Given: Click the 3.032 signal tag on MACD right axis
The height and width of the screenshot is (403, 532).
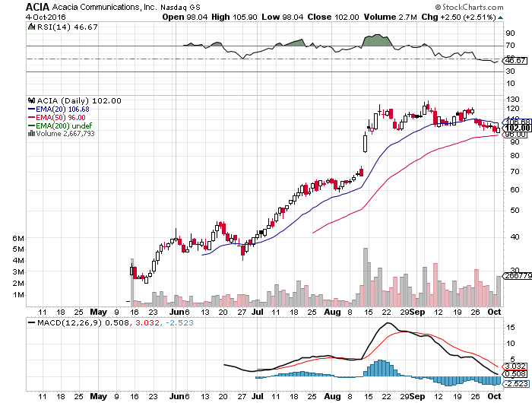Looking at the screenshot, I should pyautogui.click(x=516, y=367).
